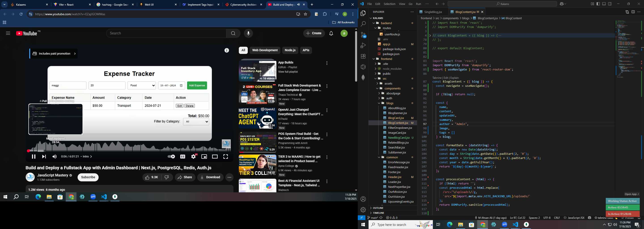Skip to next video in player

point(44,157)
